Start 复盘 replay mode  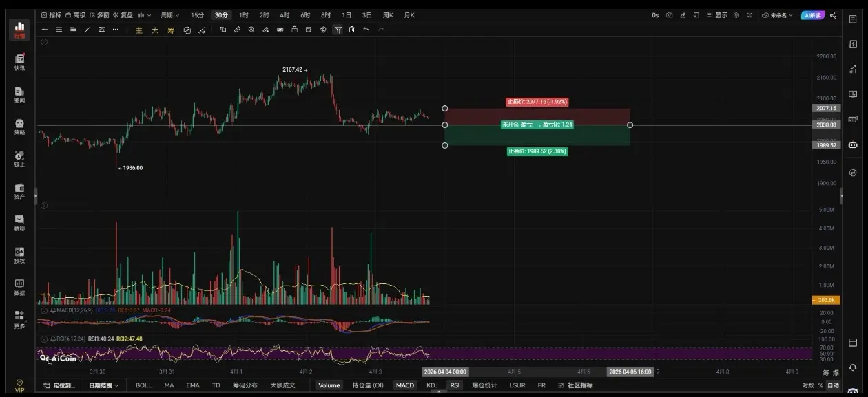123,15
